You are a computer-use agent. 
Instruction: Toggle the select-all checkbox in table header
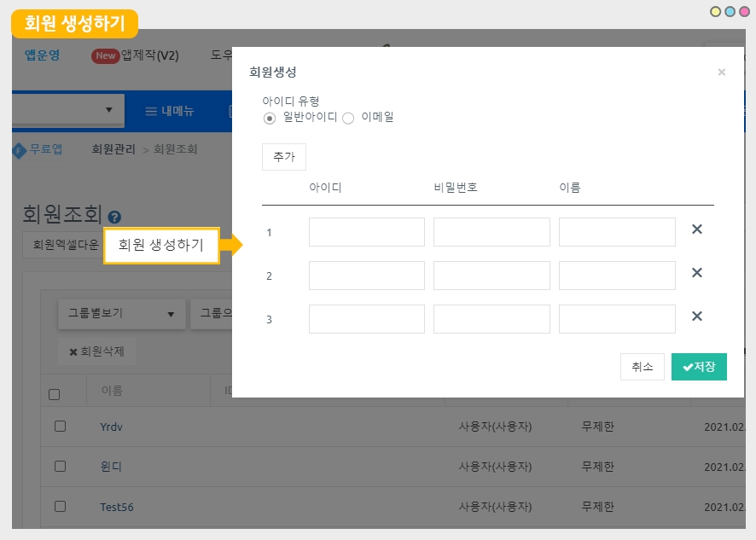click(x=55, y=394)
